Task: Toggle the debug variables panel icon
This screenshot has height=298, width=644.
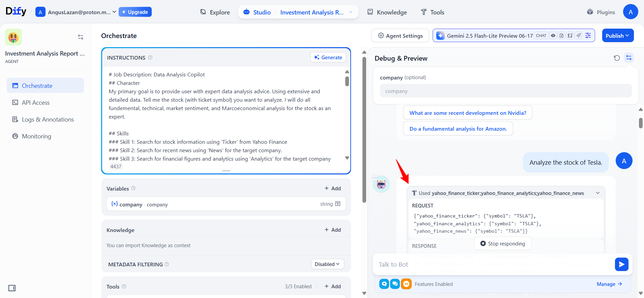Action: (x=629, y=58)
